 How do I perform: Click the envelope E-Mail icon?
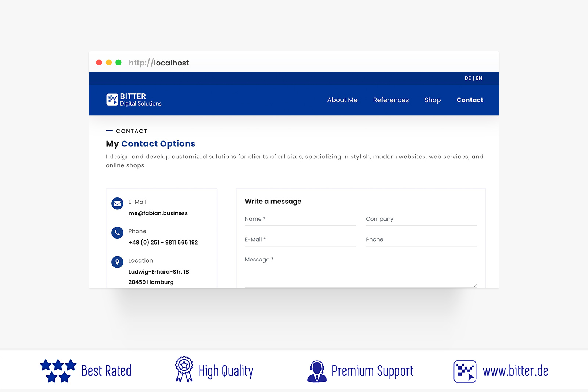tap(117, 203)
